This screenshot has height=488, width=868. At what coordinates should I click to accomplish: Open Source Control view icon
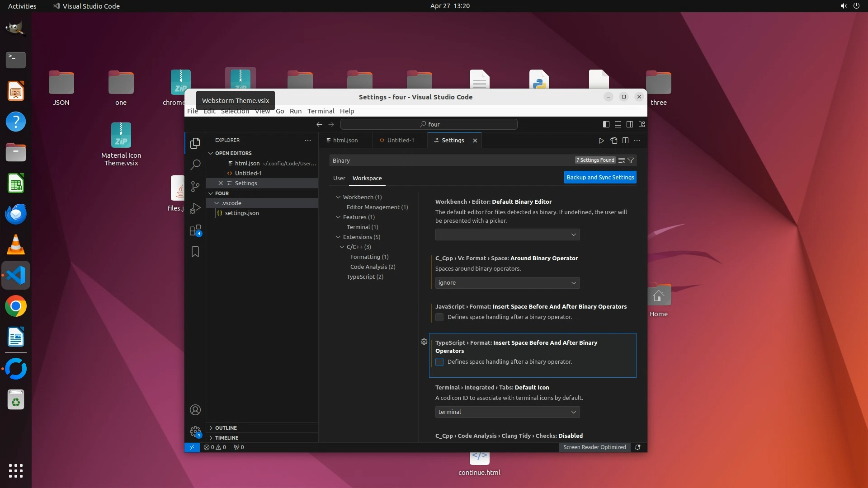point(195,186)
